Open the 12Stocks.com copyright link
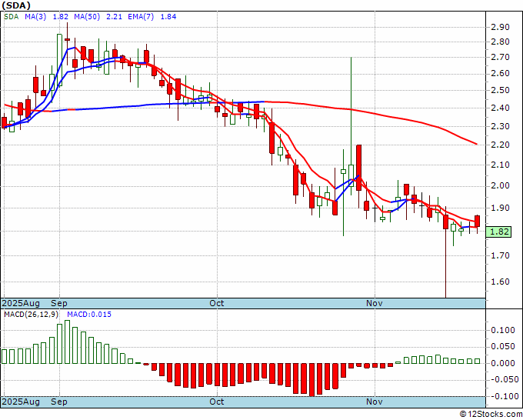Image resolution: width=523 pixels, height=420 pixels. click(491, 415)
